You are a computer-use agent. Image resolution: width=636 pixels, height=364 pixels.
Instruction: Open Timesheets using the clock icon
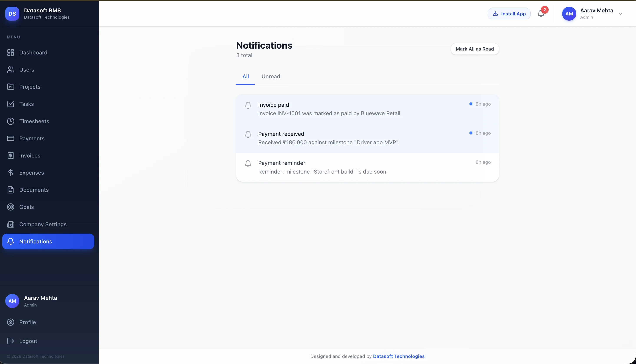pos(10,121)
